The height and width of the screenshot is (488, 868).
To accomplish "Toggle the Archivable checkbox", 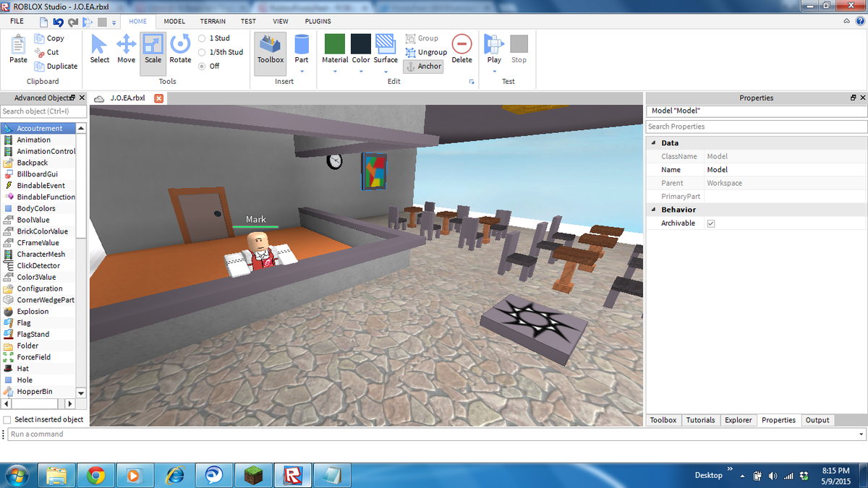I will tap(710, 223).
